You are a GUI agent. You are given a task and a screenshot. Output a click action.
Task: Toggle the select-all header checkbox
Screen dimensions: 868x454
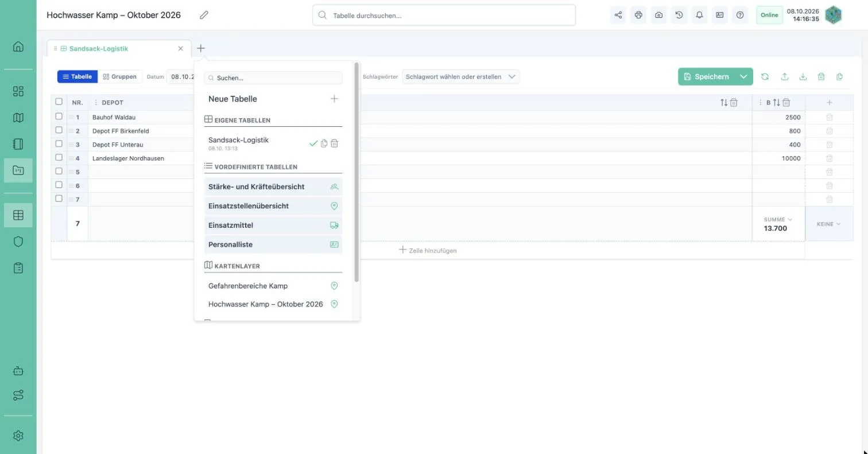[x=59, y=102]
